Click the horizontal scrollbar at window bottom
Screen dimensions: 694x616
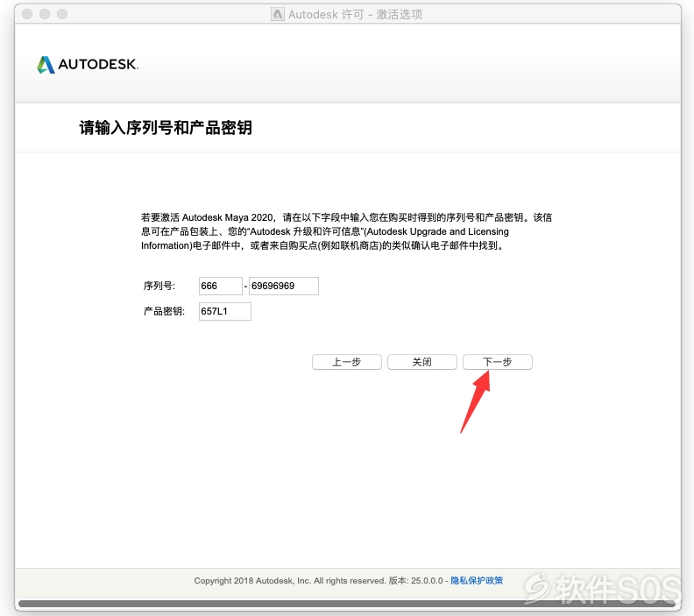(346, 604)
